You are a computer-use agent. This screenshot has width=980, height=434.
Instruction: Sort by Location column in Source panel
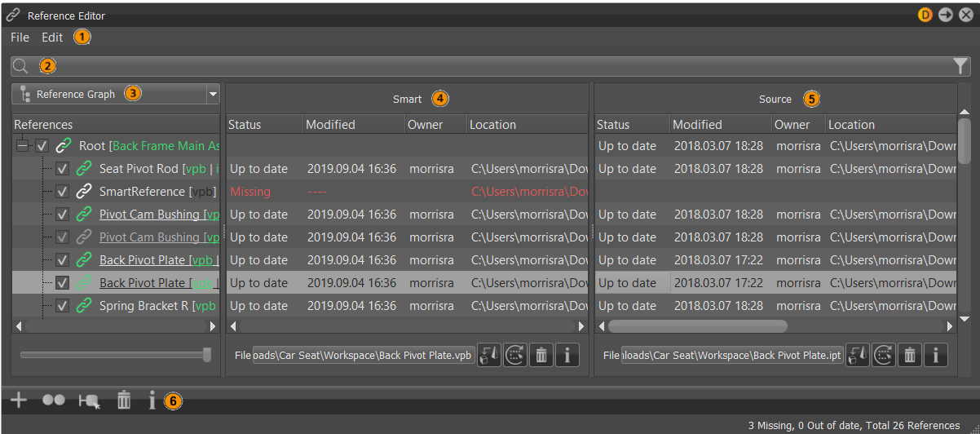pos(890,125)
